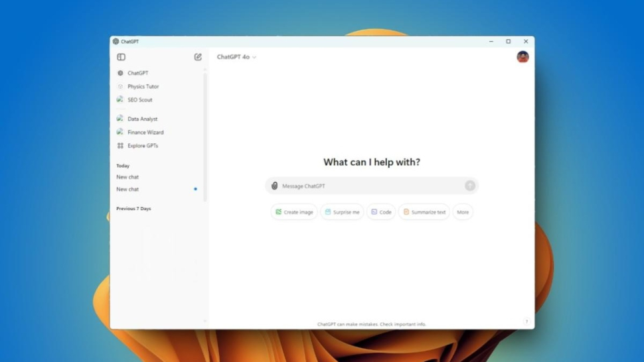The image size is (644, 362).
Task: Choose the Surprise me suggestion
Action: pos(342,212)
